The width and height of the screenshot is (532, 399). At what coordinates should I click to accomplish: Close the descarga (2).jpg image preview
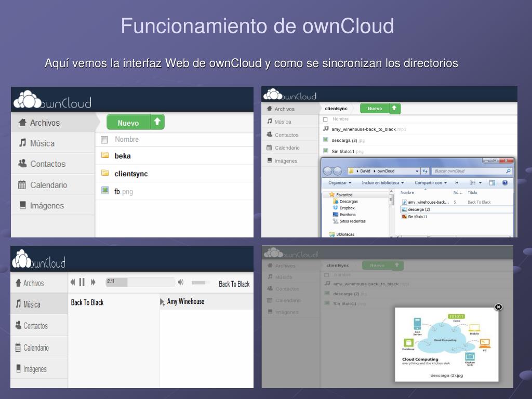tap(498, 307)
